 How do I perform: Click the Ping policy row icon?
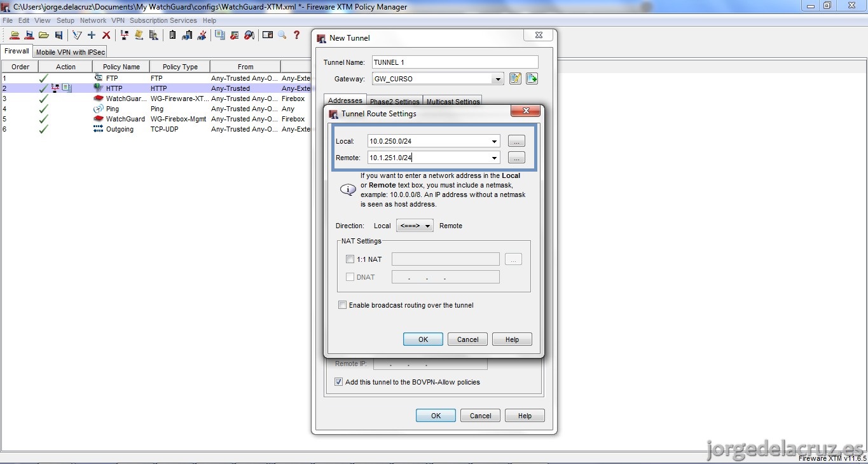pyautogui.click(x=98, y=109)
